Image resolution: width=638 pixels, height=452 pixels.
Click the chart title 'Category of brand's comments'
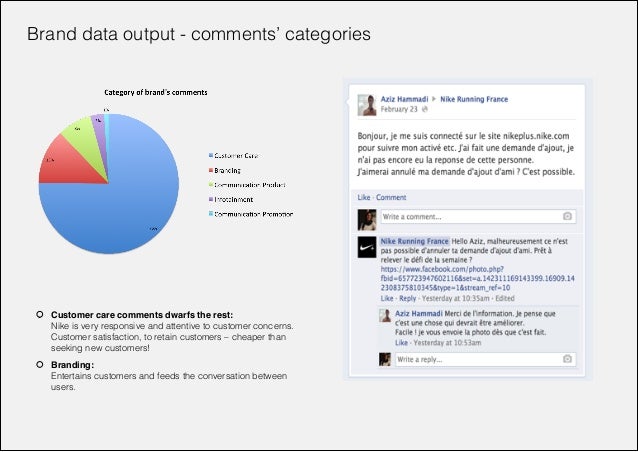(x=156, y=92)
